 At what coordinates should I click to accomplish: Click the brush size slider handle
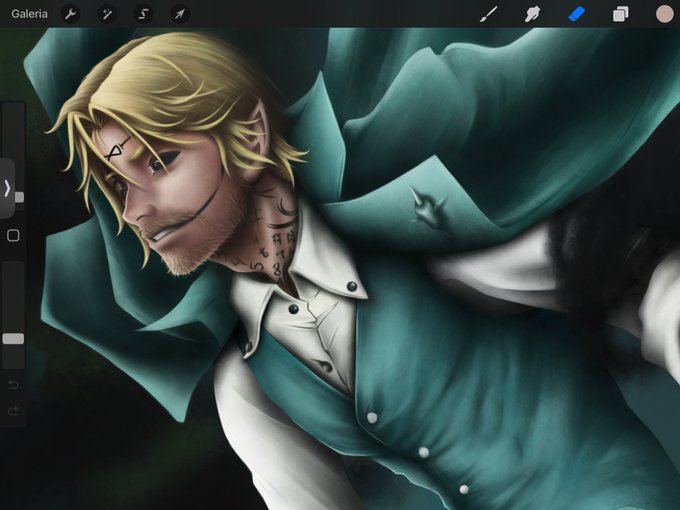19,197
